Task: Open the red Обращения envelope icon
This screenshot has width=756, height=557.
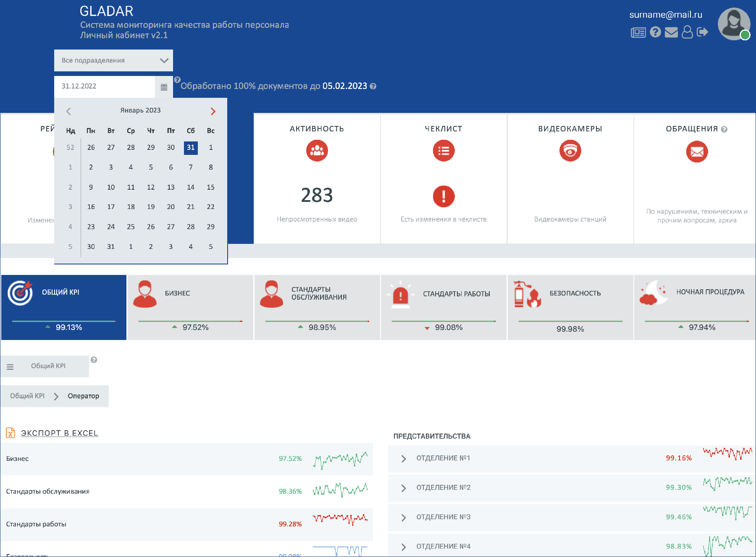Action: coord(697,152)
